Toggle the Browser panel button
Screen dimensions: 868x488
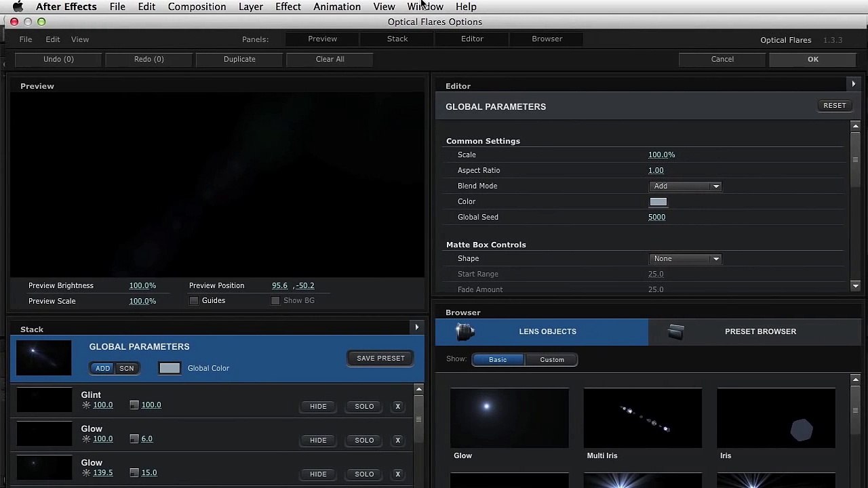(x=547, y=39)
